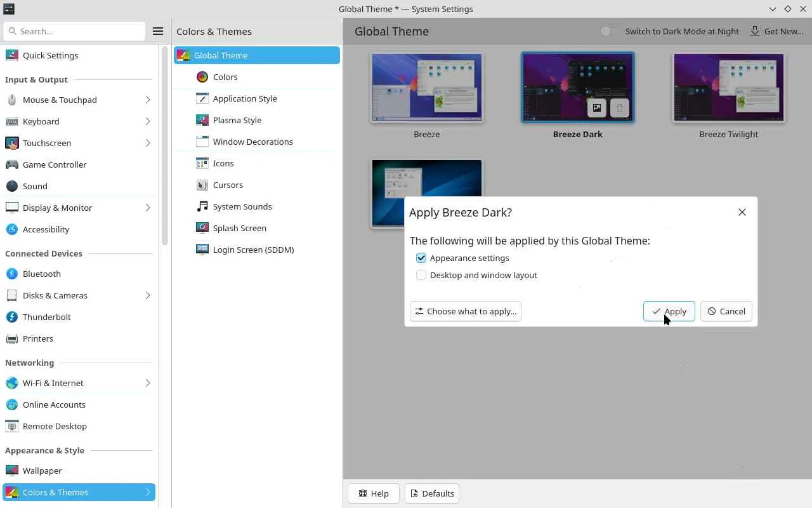Click the Printers icon in sidebar

12,338
